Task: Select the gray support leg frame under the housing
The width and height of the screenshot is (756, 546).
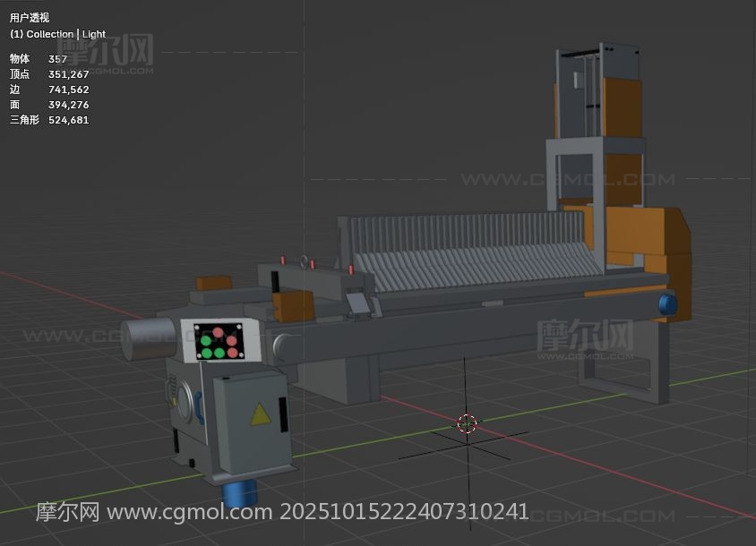Action: 626,367
